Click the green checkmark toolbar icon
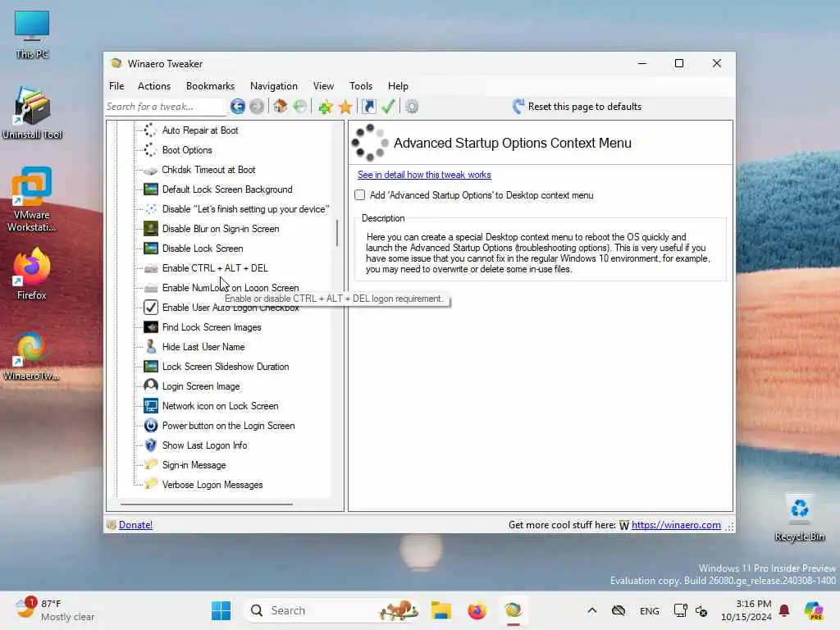 coord(388,106)
